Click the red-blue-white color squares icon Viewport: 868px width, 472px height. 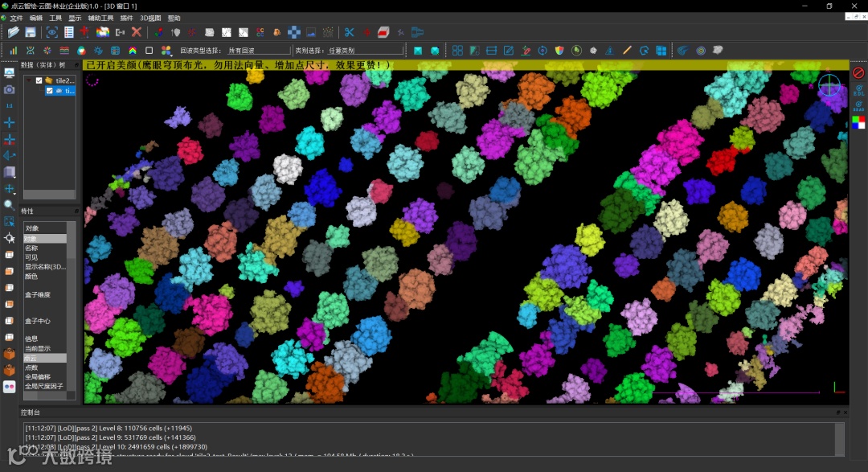858,122
